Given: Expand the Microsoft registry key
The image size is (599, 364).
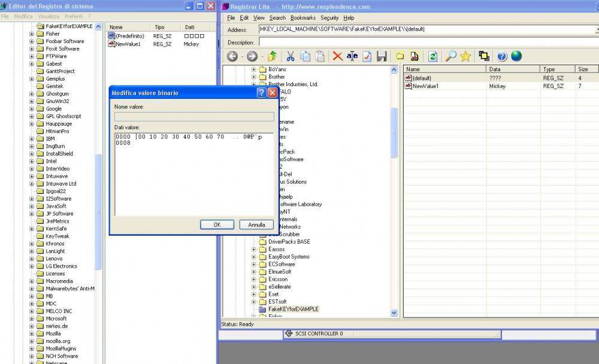Looking at the screenshot, I should click(x=32, y=318).
